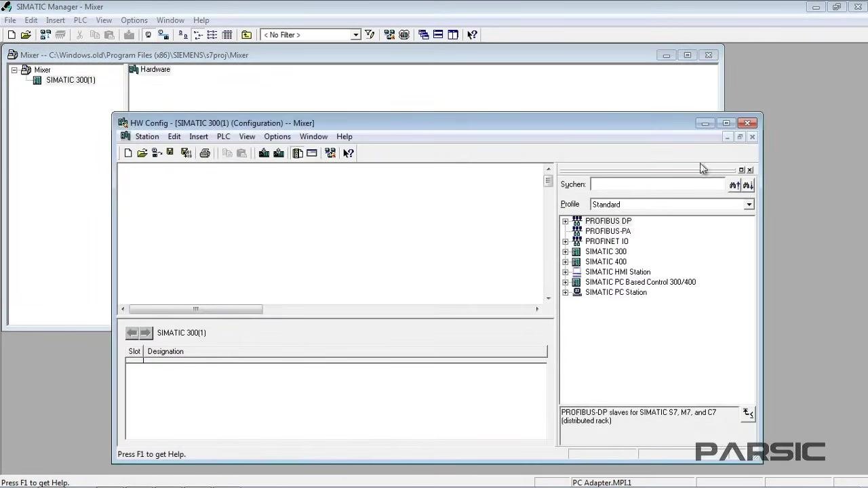This screenshot has height=488, width=868.
Task: Expand the PROFIBUS DP catalog node
Action: point(566,221)
